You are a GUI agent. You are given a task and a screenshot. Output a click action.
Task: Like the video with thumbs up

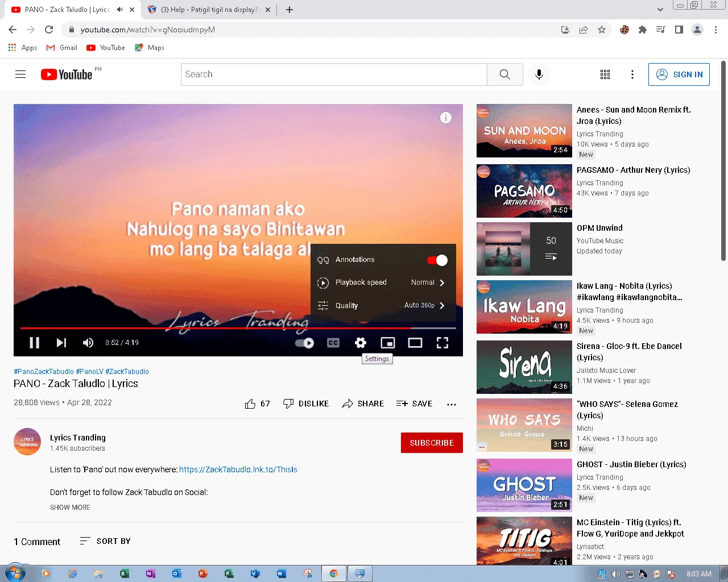[257, 404]
